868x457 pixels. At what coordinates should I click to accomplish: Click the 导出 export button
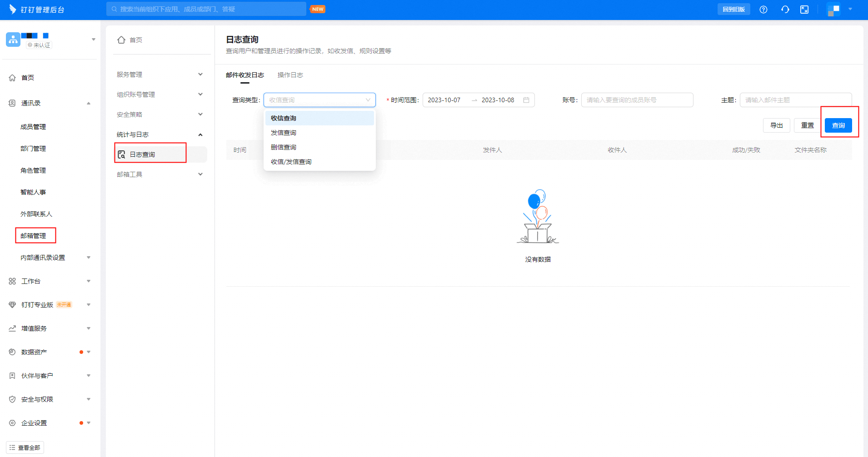pos(777,125)
